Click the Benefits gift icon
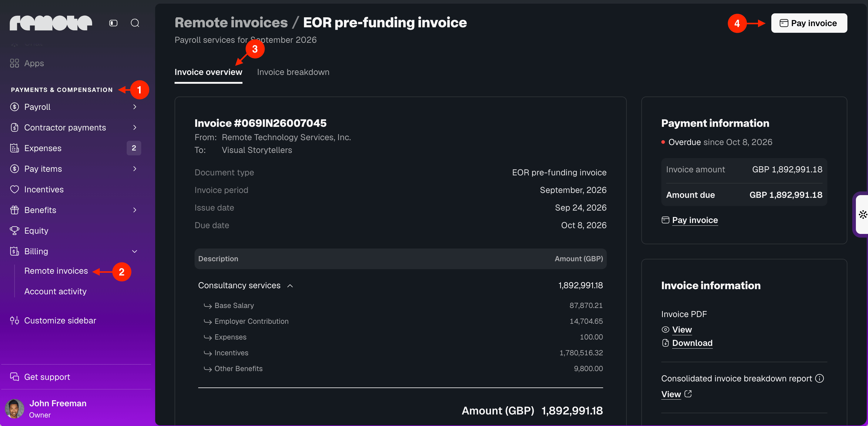 [x=15, y=210]
